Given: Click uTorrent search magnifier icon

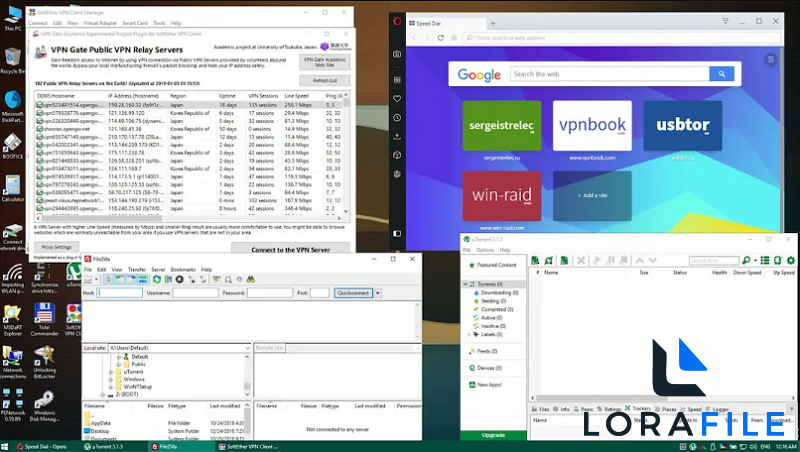Looking at the screenshot, I should click(x=746, y=261).
